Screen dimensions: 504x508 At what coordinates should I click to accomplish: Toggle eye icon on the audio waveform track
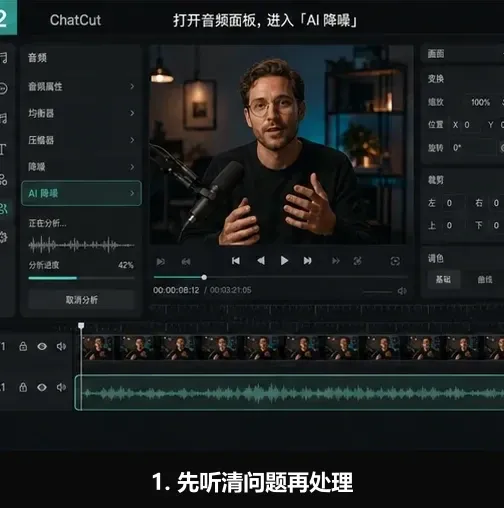click(42, 387)
